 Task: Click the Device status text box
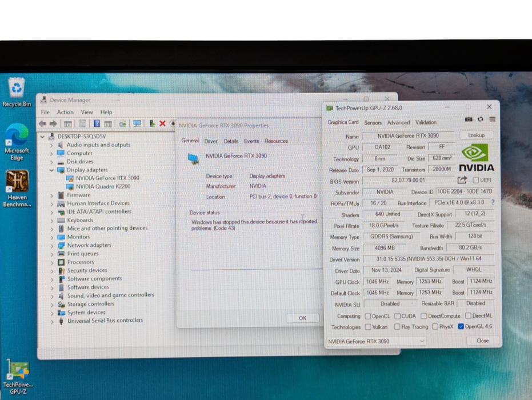click(x=256, y=243)
